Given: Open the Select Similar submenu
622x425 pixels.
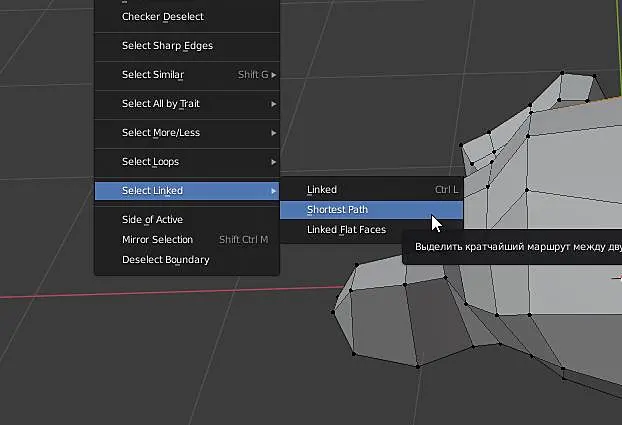Looking at the screenshot, I should click(x=187, y=75).
